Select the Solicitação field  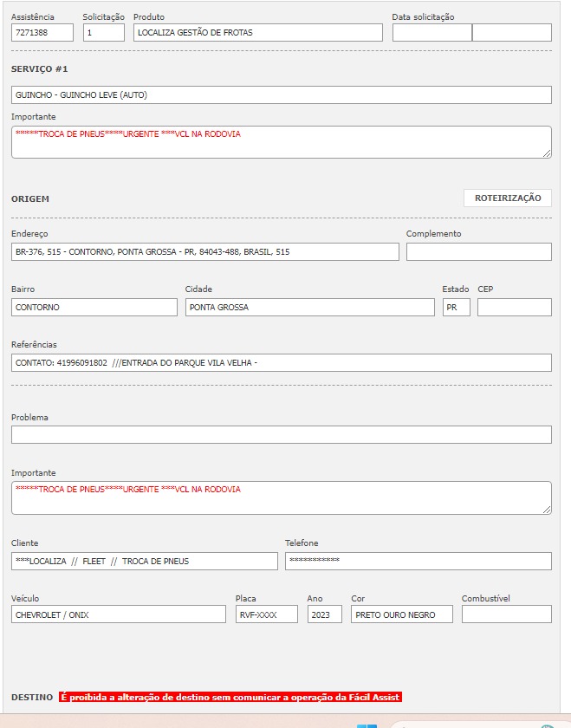pyautogui.click(x=104, y=33)
